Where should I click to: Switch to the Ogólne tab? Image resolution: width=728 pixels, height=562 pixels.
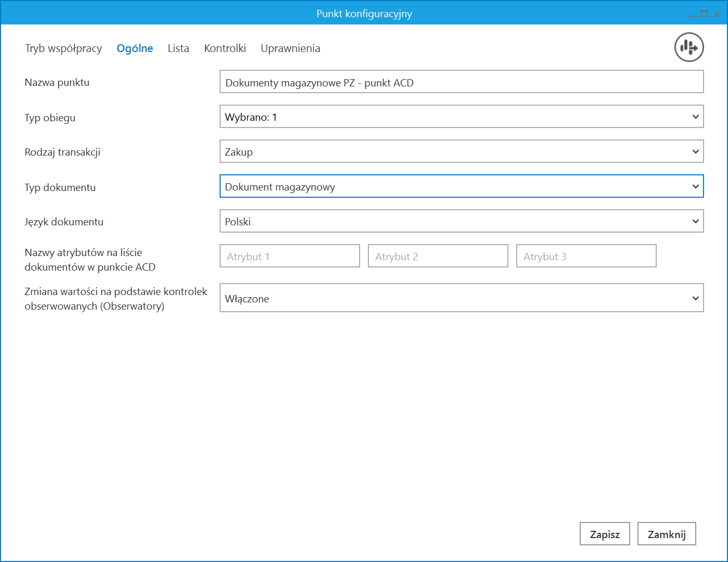click(135, 48)
